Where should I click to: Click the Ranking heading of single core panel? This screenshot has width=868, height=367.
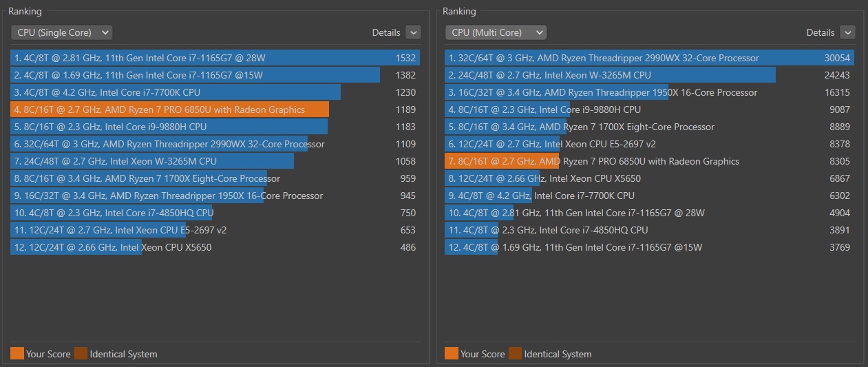(25, 11)
